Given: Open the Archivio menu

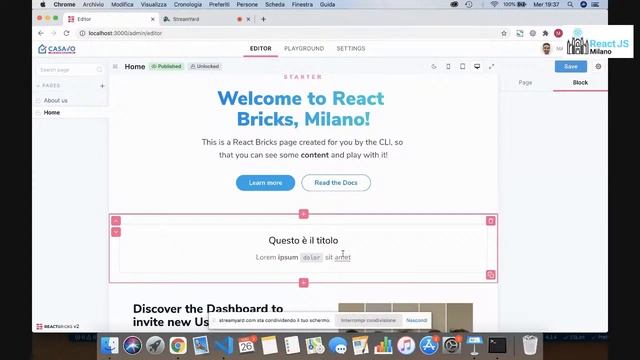Looking at the screenshot, I should tap(93, 4).
